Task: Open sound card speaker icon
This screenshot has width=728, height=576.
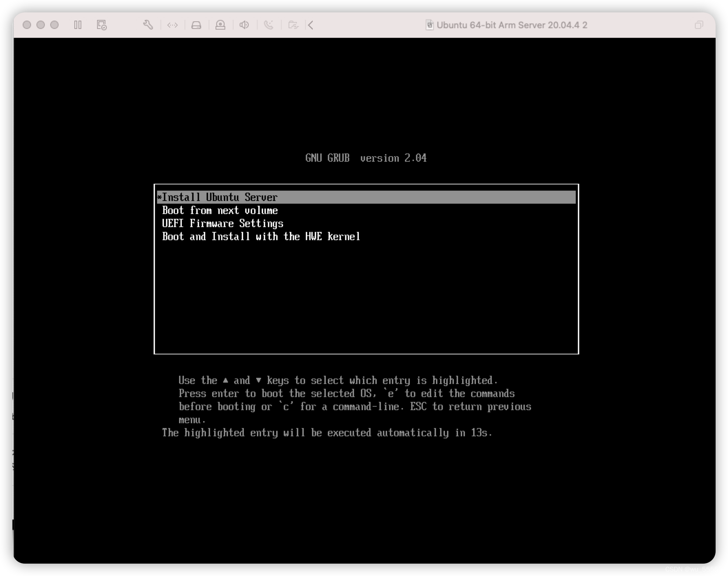Action: (244, 25)
